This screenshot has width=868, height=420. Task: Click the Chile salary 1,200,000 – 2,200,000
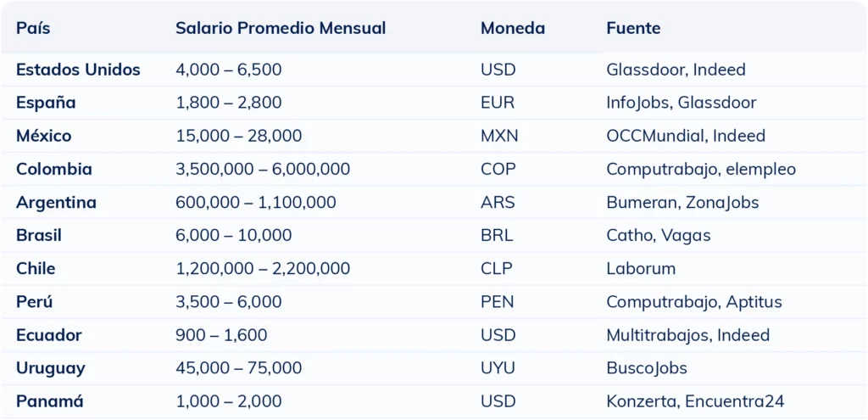[x=263, y=269]
